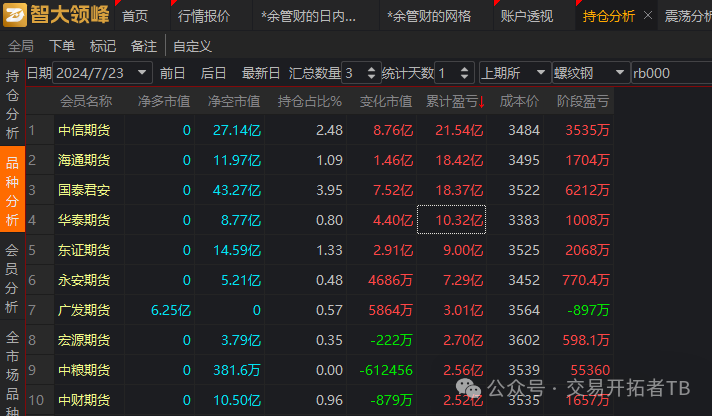The width and height of the screenshot is (712, 416).
Task: Open the date dropdown showing 2024/7/23
Action: pos(142,73)
